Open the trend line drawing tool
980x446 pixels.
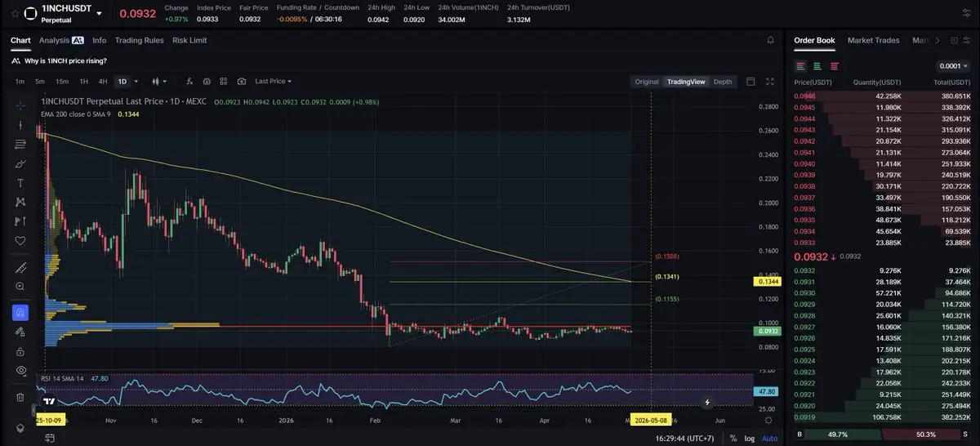[20, 125]
